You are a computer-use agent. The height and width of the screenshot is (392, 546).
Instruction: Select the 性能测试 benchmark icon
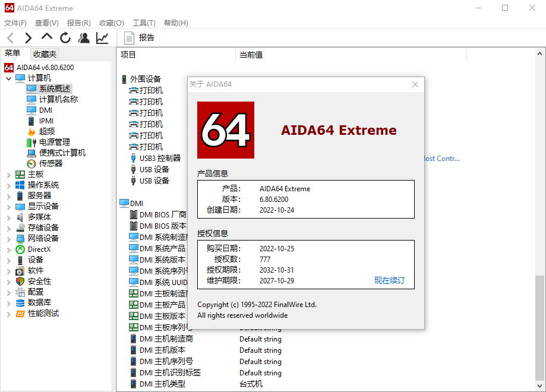(20, 314)
